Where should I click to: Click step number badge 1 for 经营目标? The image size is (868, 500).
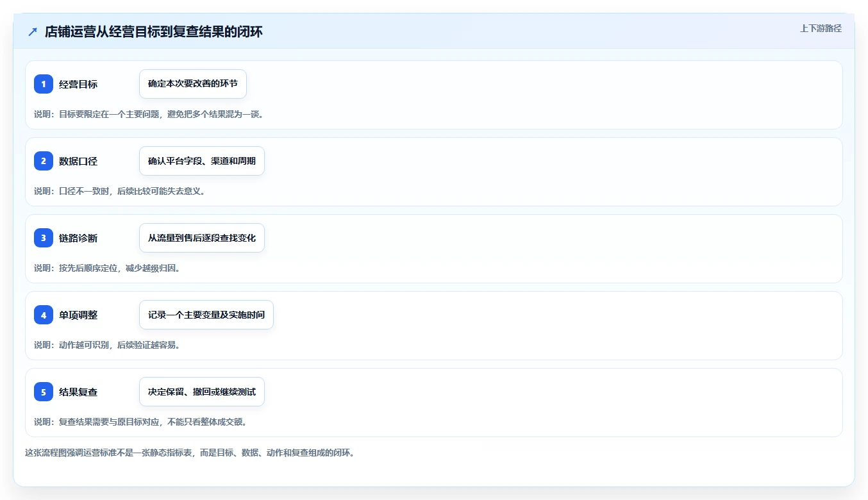[44, 84]
